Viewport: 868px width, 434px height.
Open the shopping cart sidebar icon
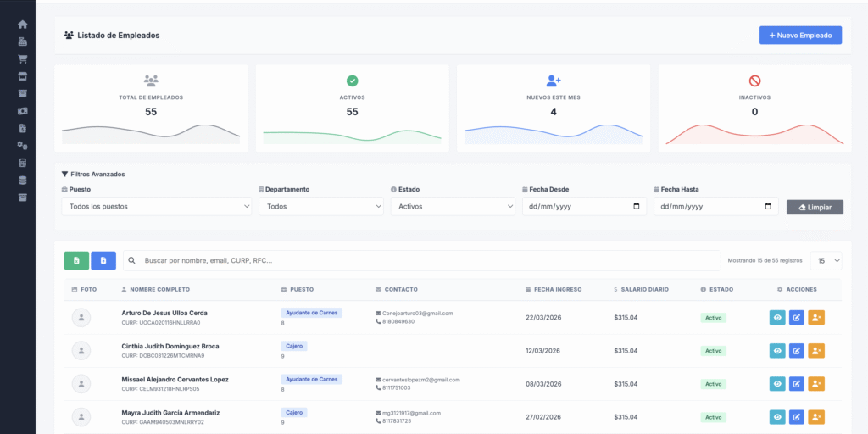23,59
